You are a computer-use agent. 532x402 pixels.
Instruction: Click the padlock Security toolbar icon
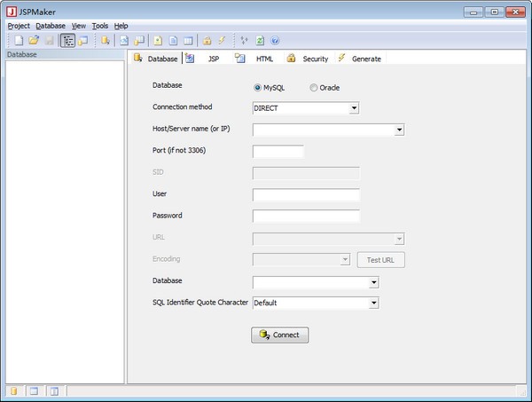pyautogui.click(x=207, y=41)
